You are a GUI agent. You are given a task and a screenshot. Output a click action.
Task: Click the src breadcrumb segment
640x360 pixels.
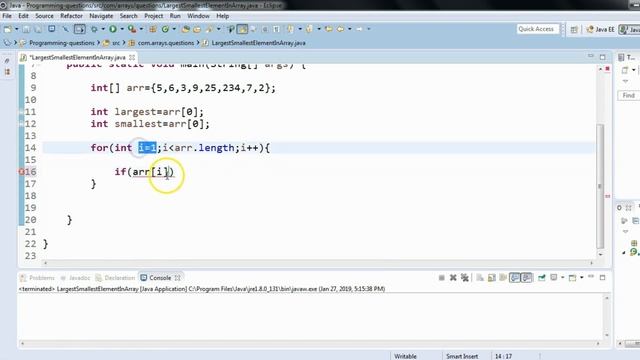116,43
